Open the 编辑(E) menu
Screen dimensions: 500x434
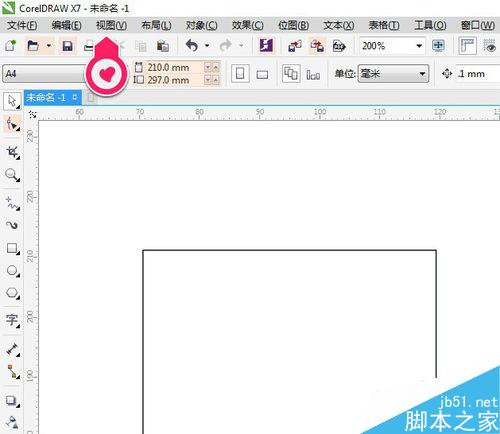pyautogui.click(x=67, y=25)
